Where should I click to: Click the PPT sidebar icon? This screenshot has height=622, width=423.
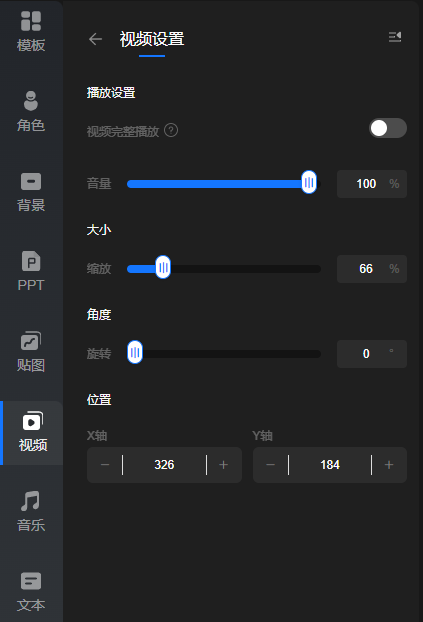(x=31, y=272)
